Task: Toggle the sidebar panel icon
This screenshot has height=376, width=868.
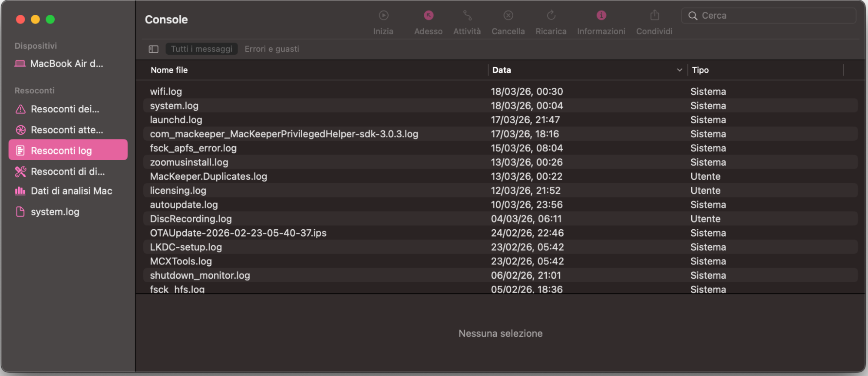Action: pyautogui.click(x=154, y=49)
